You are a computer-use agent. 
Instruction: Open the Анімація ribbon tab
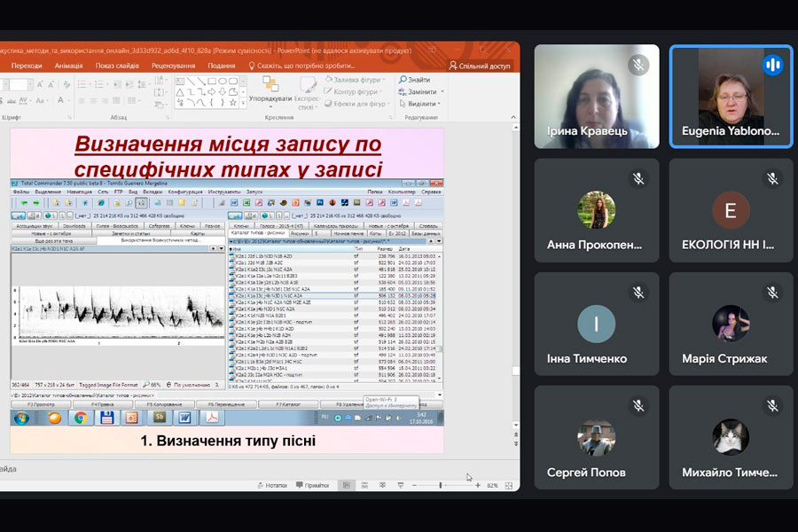point(68,66)
